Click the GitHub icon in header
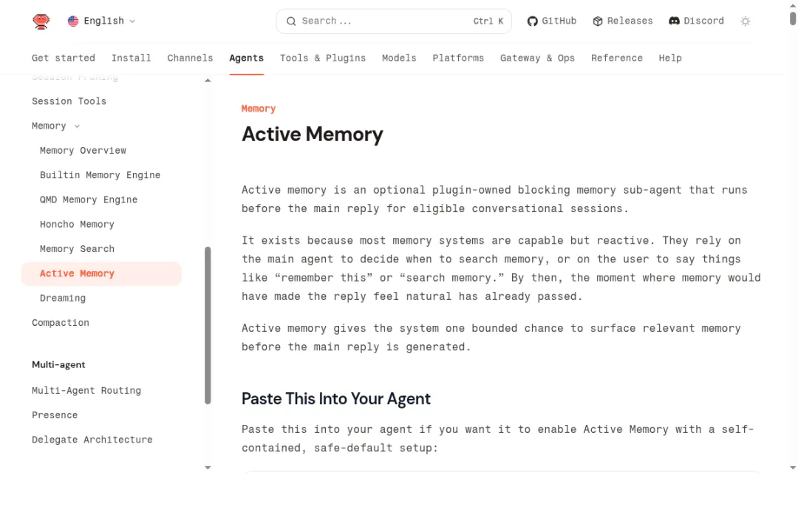 tap(532, 21)
